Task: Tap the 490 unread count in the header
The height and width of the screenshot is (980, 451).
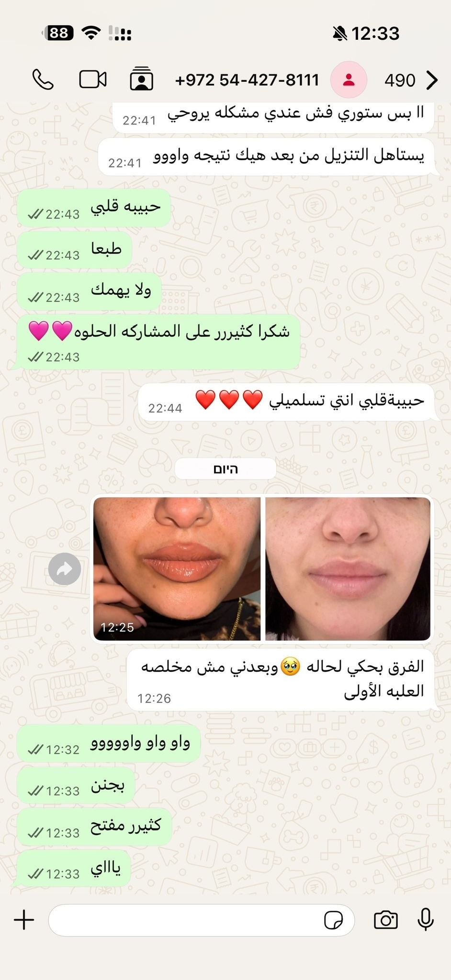Action: coord(400,80)
